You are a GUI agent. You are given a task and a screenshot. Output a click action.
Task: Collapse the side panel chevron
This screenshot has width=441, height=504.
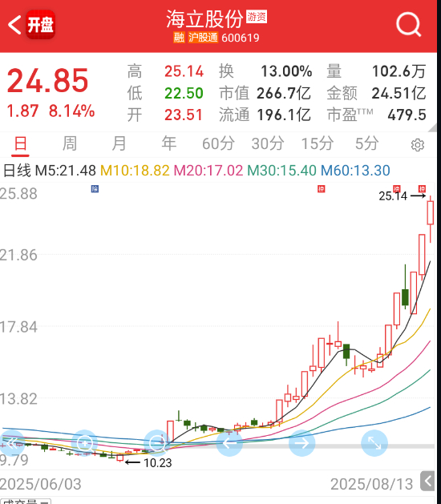point(428,482)
